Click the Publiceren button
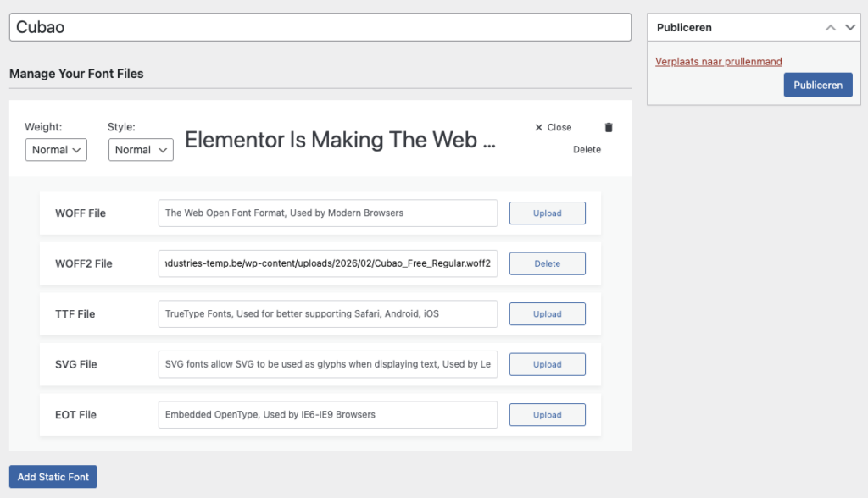868x498 pixels. tap(817, 85)
